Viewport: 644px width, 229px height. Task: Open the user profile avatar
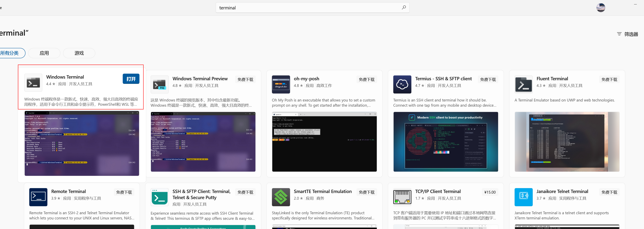point(601,8)
